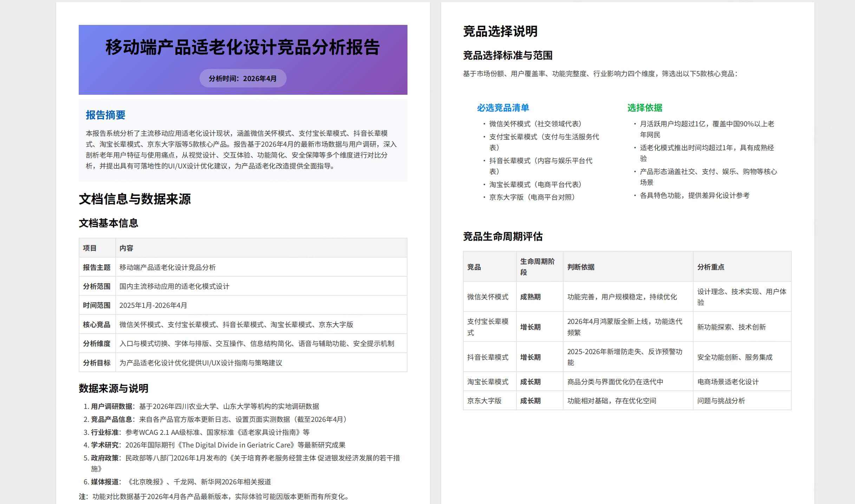The height and width of the screenshot is (504, 855).
Task: Click the report title heading in banner
Action: tap(242, 47)
